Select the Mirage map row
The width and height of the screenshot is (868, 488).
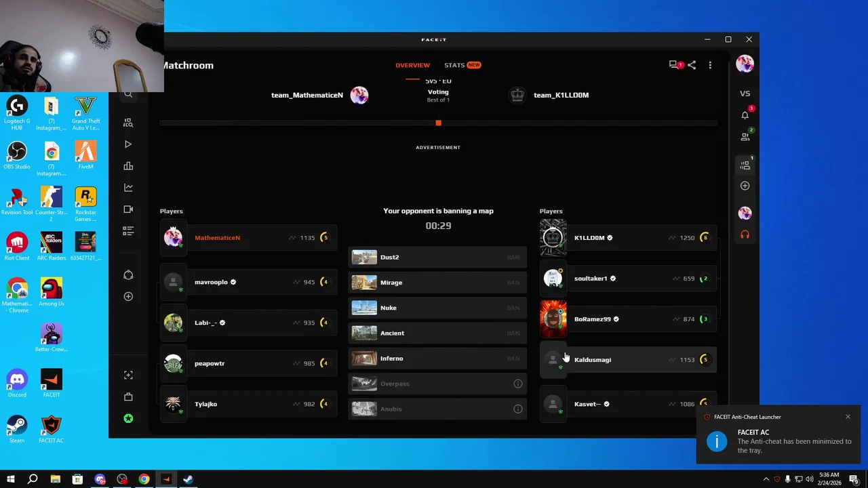coord(437,283)
